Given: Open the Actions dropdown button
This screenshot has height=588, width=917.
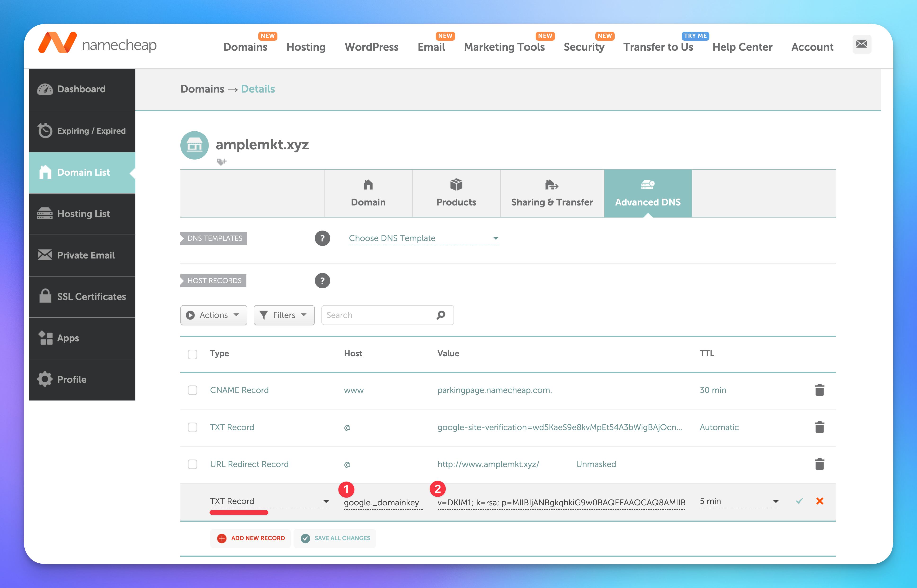Looking at the screenshot, I should pyautogui.click(x=214, y=315).
